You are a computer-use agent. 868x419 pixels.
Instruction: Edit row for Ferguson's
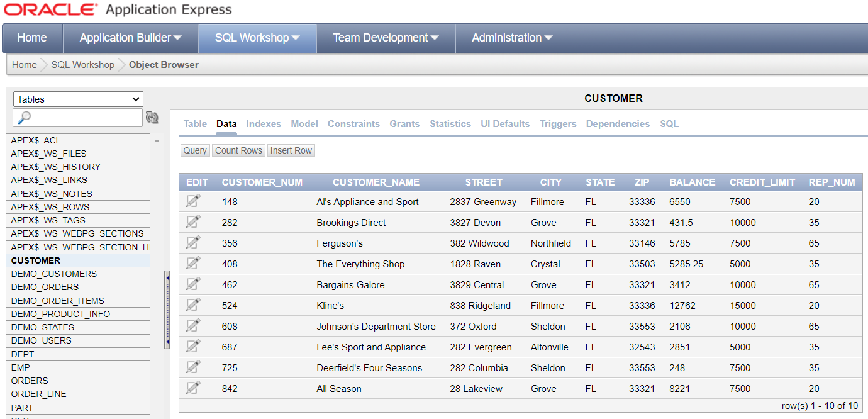pyautogui.click(x=193, y=243)
